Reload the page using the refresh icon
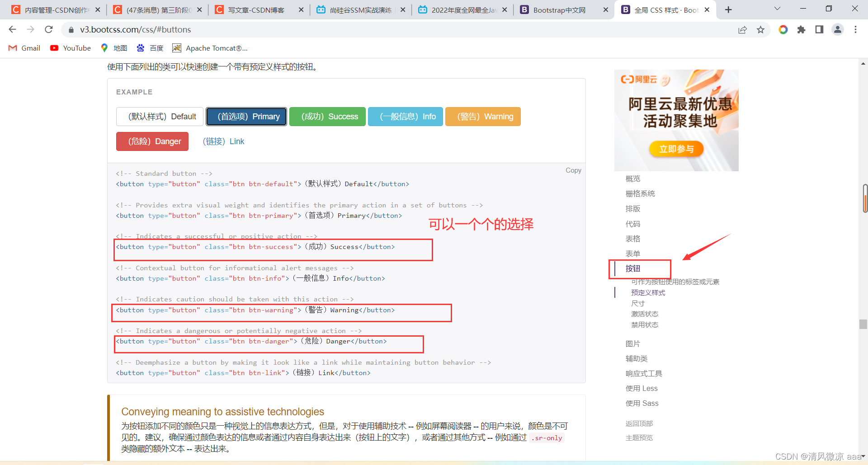Image resolution: width=868 pixels, height=465 pixels. pyautogui.click(x=48, y=29)
